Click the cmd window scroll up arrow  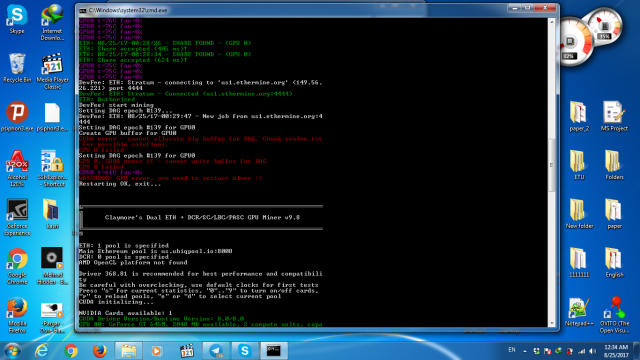click(x=552, y=22)
